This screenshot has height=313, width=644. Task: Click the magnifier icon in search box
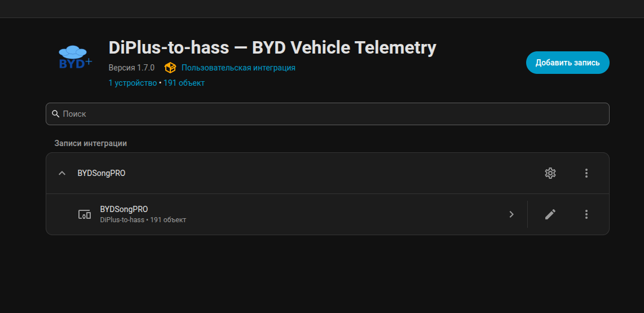click(x=56, y=114)
